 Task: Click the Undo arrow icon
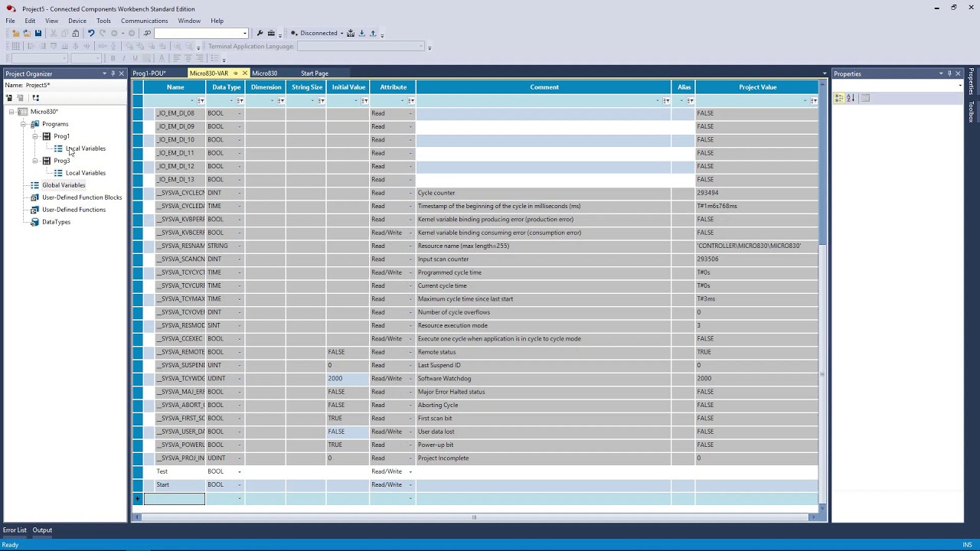pos(90,33)
